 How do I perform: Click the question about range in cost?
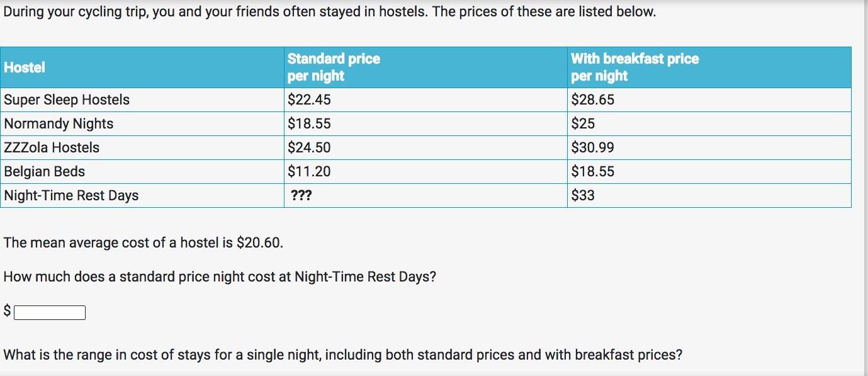(342, 355)
